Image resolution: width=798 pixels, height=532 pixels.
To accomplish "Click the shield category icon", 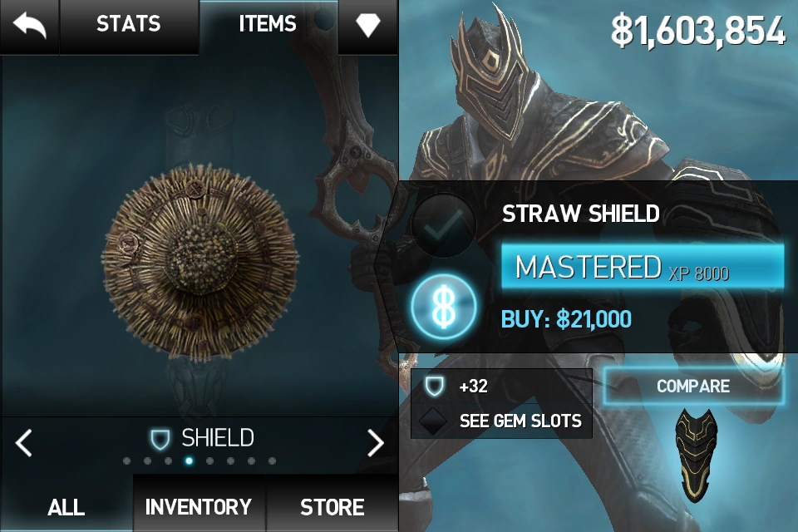I will coord(160,440).
